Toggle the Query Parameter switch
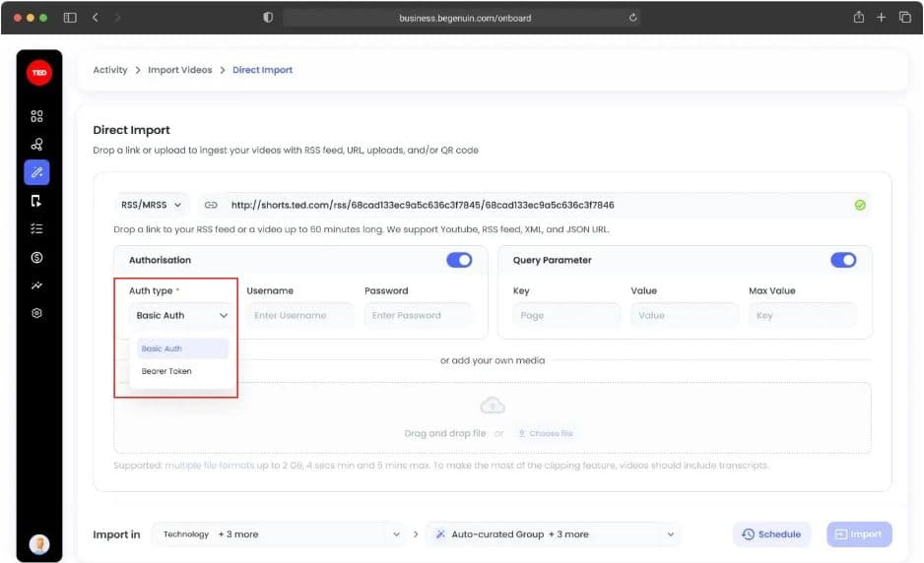924x563 pixels. pos(843,260)
